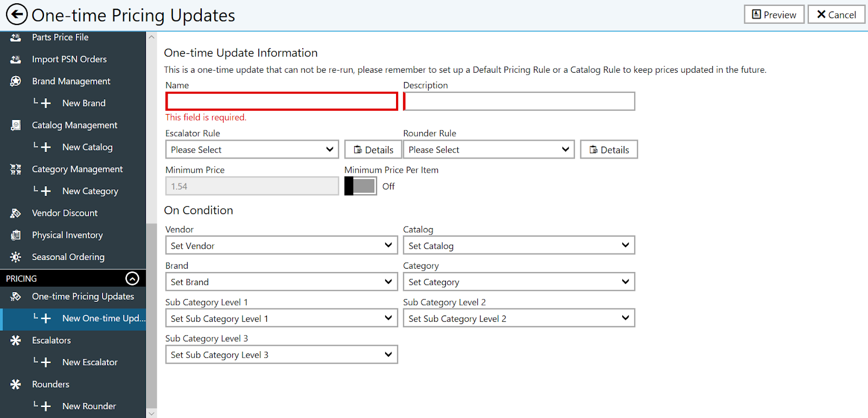Click Details button for Escalator Rule
Image resolution: width=868 pixels, height=418 pixels.
[x=373, y=150]
